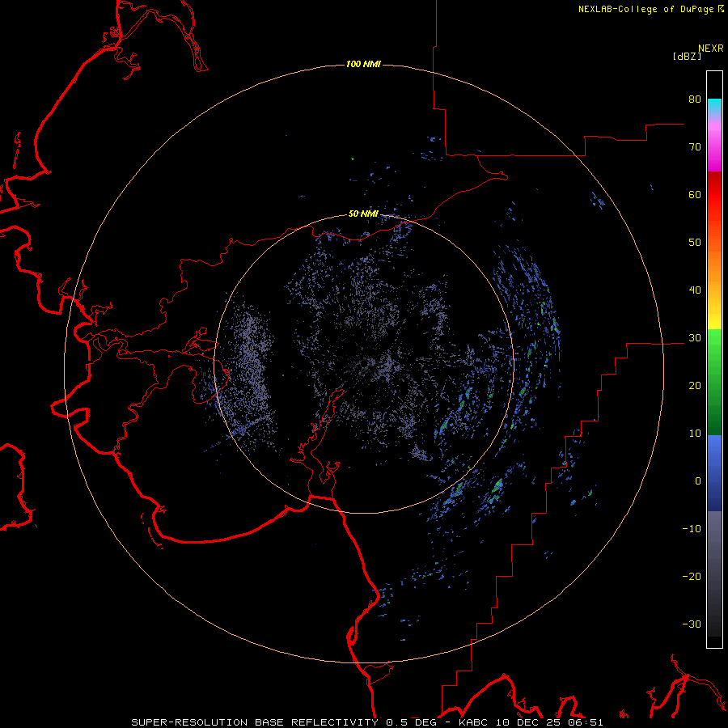Click the 20 value on dBZ scale
This screenshot has height=728, width=728.
pos(695,386)
